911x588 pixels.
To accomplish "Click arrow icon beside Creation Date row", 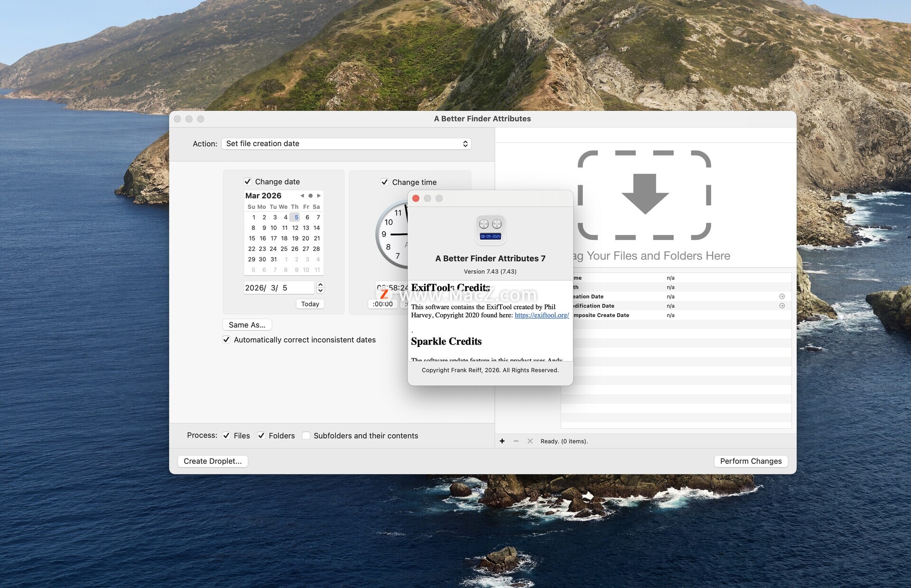I will click(782, 296).
